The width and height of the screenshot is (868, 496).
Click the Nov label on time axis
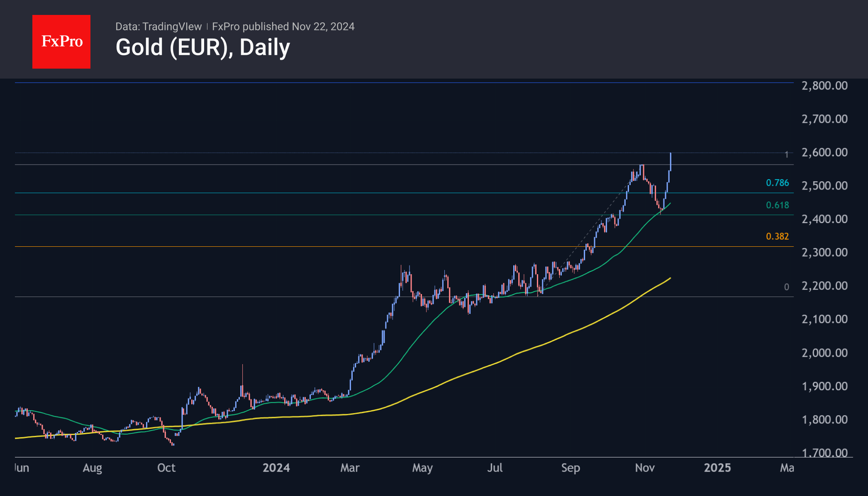(x=645, y=468)
